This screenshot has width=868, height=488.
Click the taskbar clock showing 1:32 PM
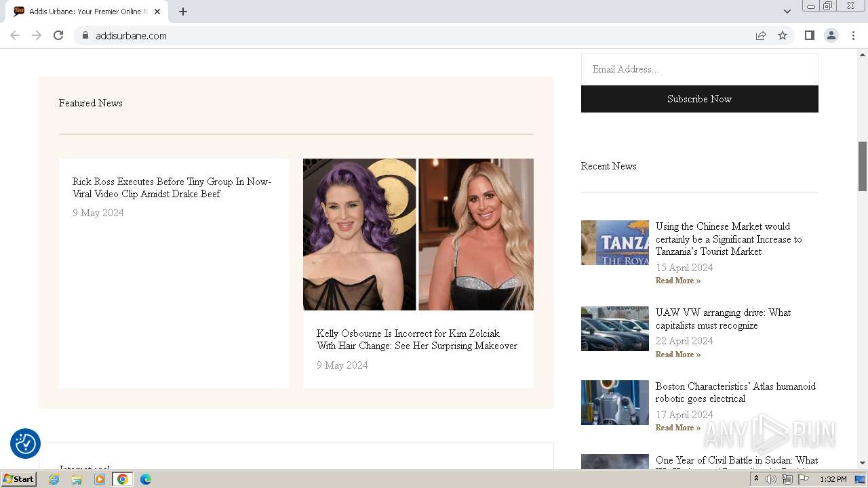833,479
